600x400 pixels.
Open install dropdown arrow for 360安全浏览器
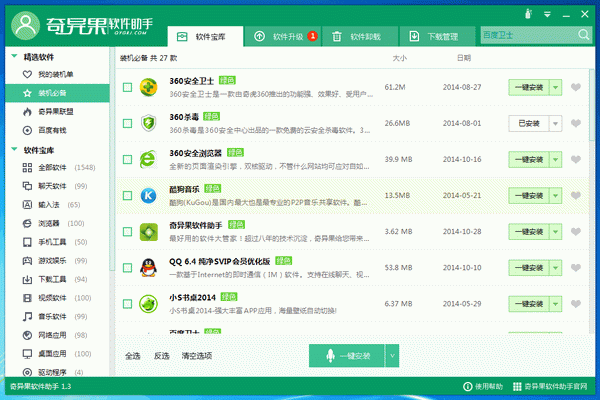[556, 159]
